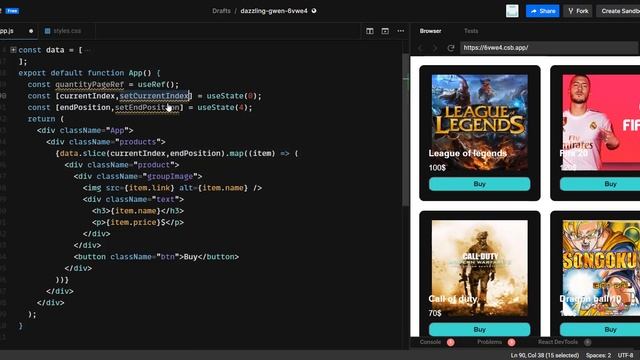Image resolution: width=640 pixels, height=360 pixels.
Task: Toggle the split editor layout icon
Action: (x=369, y=31)
